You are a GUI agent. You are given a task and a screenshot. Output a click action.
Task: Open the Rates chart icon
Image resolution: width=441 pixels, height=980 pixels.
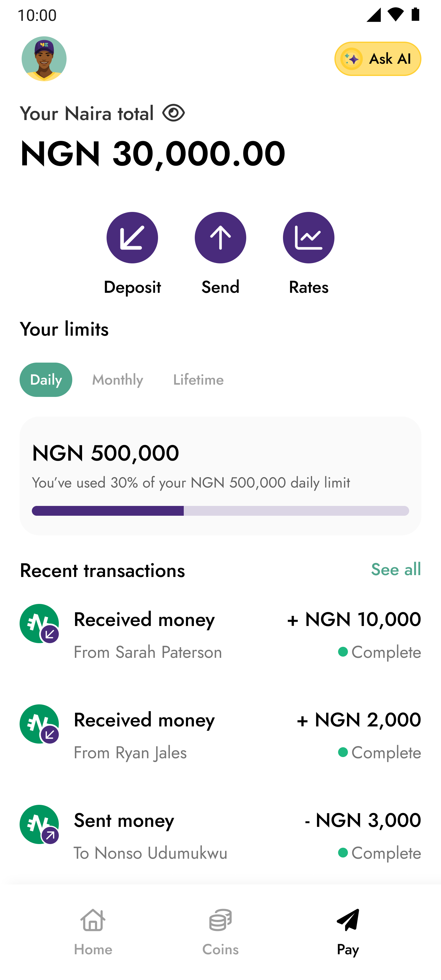tap(308, 238)
